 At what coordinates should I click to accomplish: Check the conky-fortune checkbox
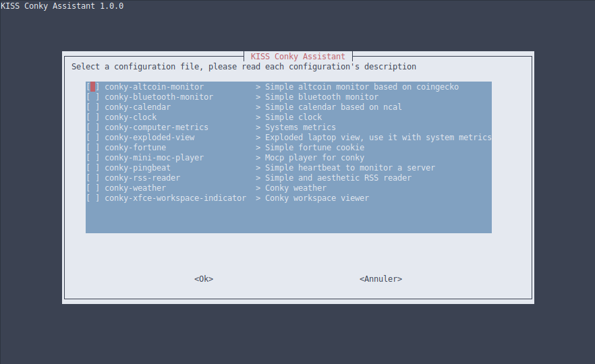tap(92, 148)
